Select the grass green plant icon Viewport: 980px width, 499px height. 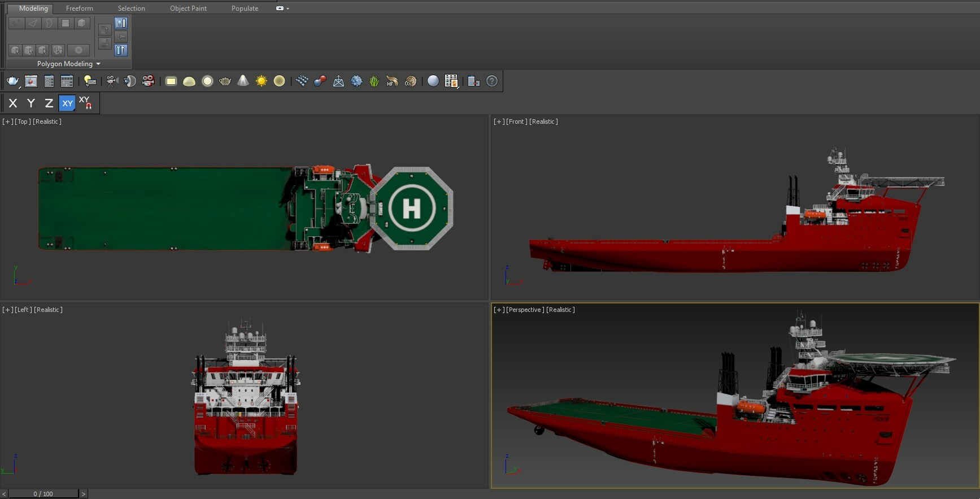(374, 81)
